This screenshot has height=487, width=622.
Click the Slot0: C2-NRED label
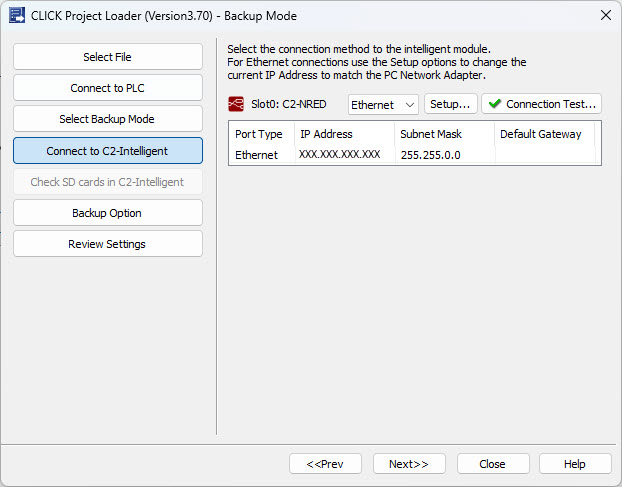289,104
